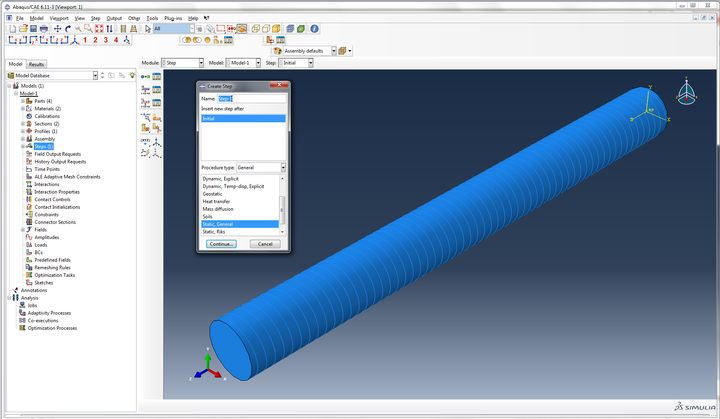Select the Pan View tool
This screenshot has height=419, width=720.
click(x=57, y=28)
